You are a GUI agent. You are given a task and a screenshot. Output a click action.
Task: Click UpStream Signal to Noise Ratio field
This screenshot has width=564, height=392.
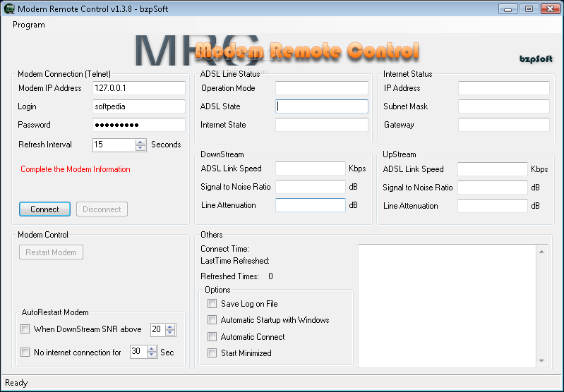493,188
